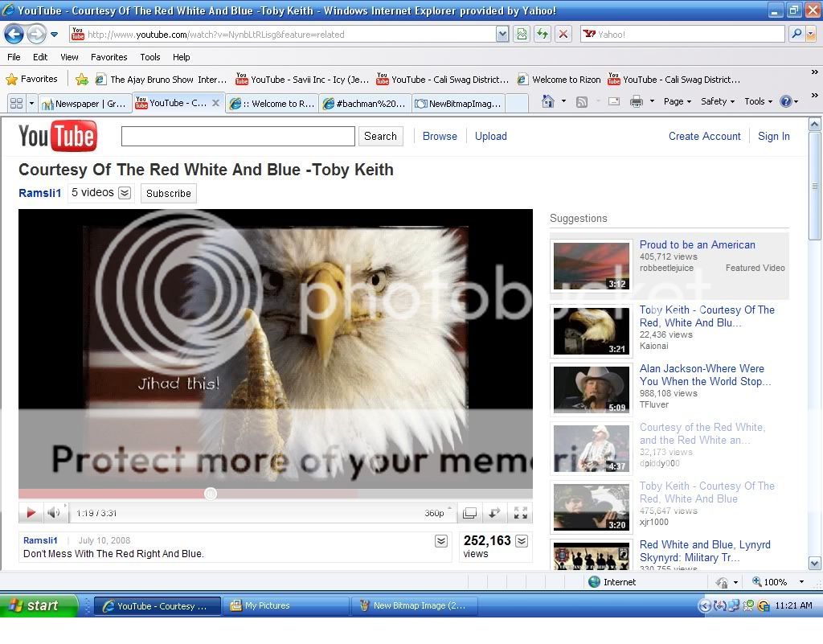The image size is (823, 644).
Task: Click in the YouTube search field
Action: [x=238, y=137]
